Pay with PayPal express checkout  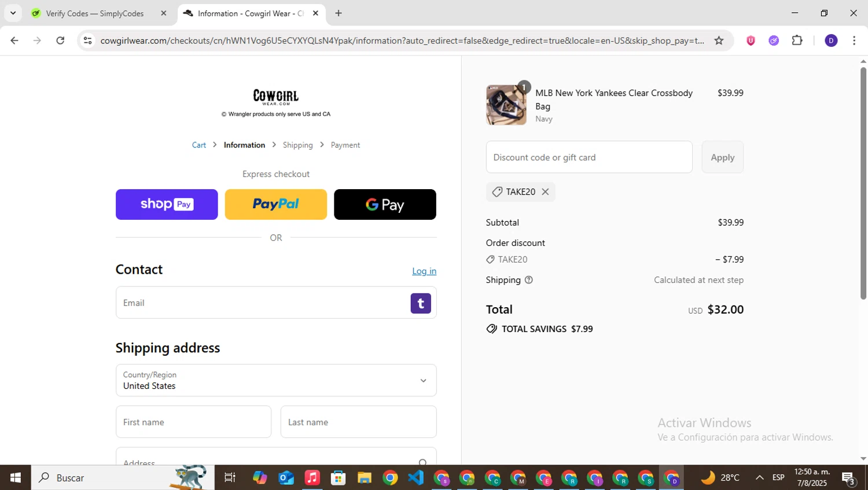click(275, 204)
